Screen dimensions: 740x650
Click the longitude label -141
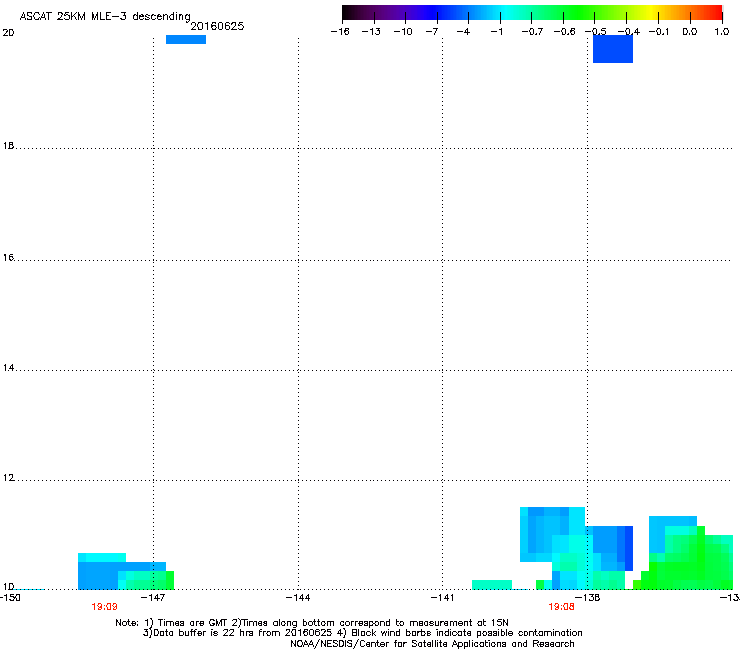(x=442, y=598)
